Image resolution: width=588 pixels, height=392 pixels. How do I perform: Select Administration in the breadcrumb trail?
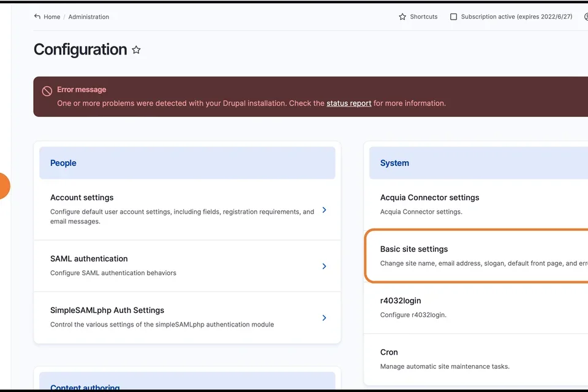pos(89,17)
